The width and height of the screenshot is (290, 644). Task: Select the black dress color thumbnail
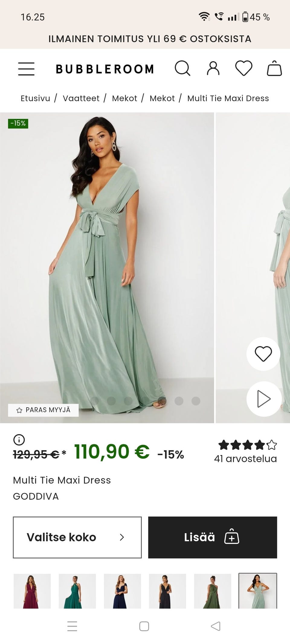[167, 591]
